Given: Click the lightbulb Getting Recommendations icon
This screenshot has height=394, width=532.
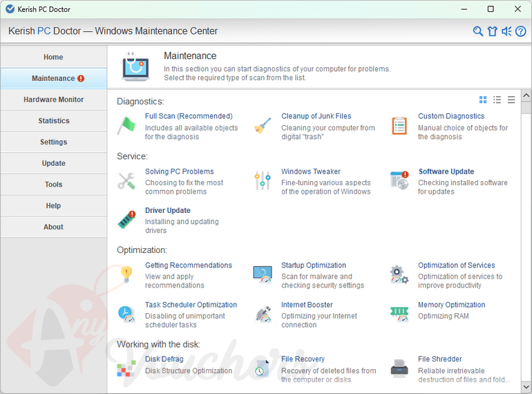Looking at the screenshot, I should tap(126, 274).
